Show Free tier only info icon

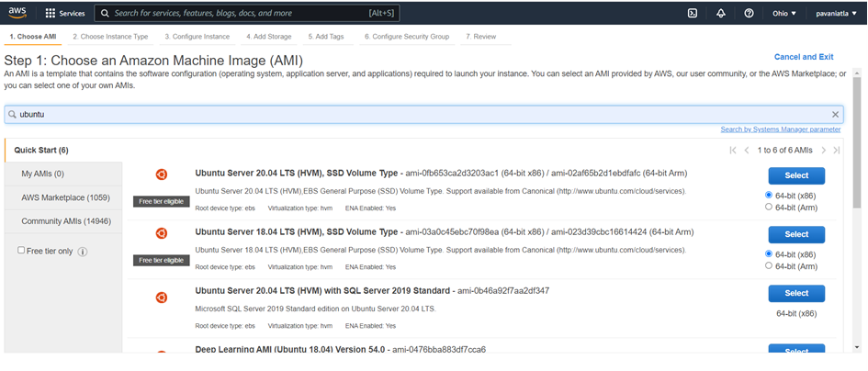tap(83, 252)
